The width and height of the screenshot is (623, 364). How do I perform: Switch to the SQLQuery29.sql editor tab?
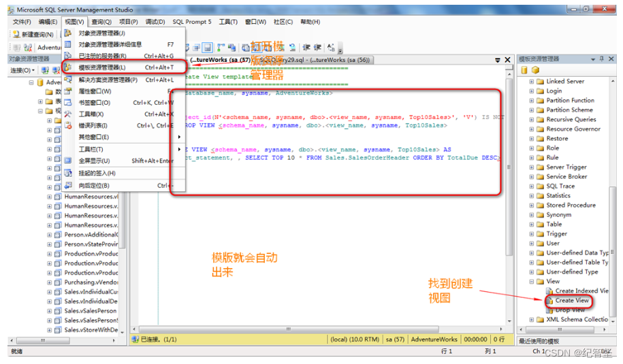click(313, 60)
